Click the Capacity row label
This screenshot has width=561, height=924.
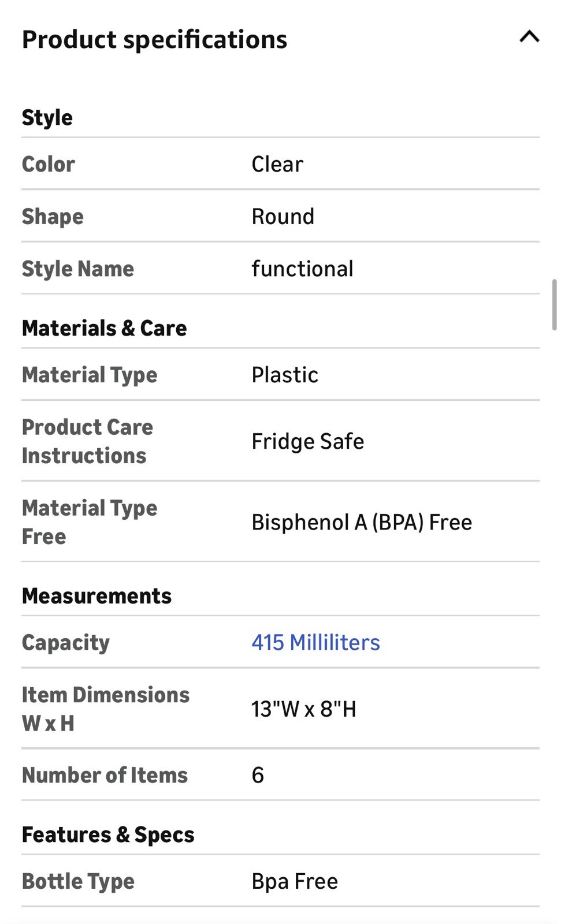66,643
